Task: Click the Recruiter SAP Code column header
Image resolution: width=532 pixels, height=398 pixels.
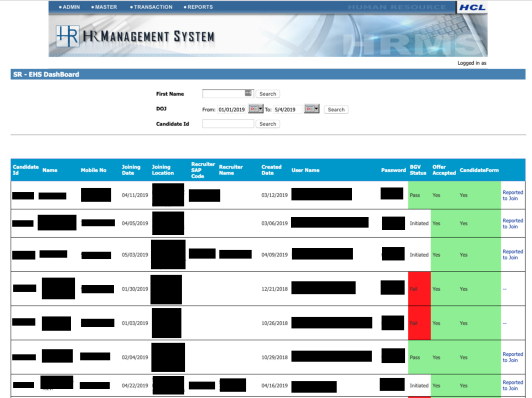Action: tap(203, 170)
